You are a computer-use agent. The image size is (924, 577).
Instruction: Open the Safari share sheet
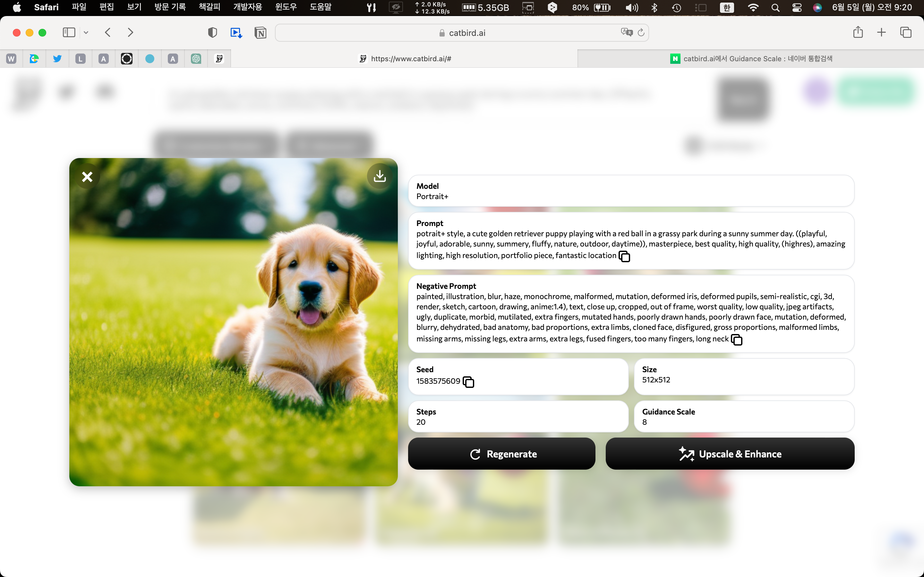coord(858,32)
